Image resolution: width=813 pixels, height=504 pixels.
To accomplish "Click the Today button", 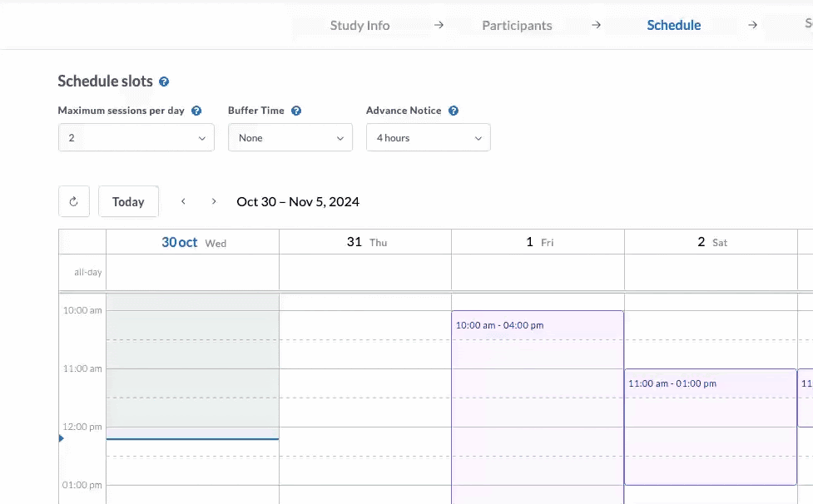I will tap(128, 201).
